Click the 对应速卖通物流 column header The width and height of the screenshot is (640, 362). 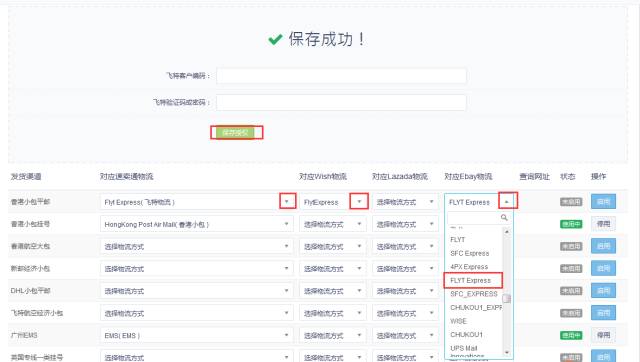(127, 177)
